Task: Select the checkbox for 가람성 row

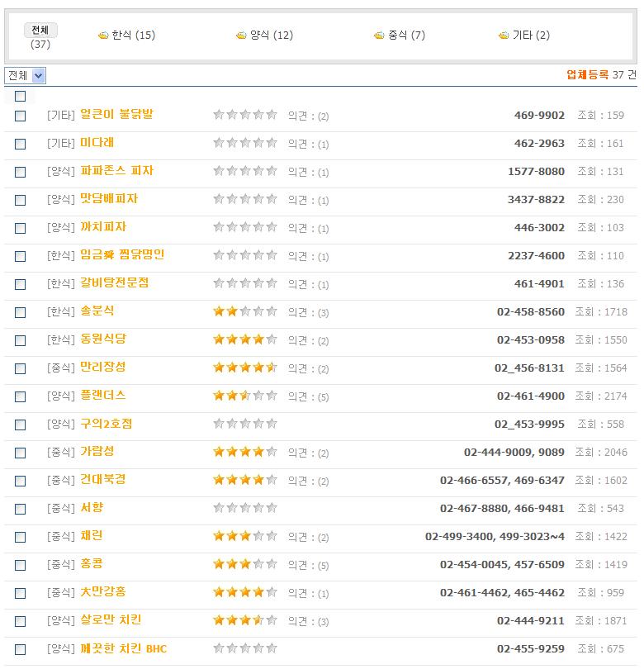Action: coord(21,453)
